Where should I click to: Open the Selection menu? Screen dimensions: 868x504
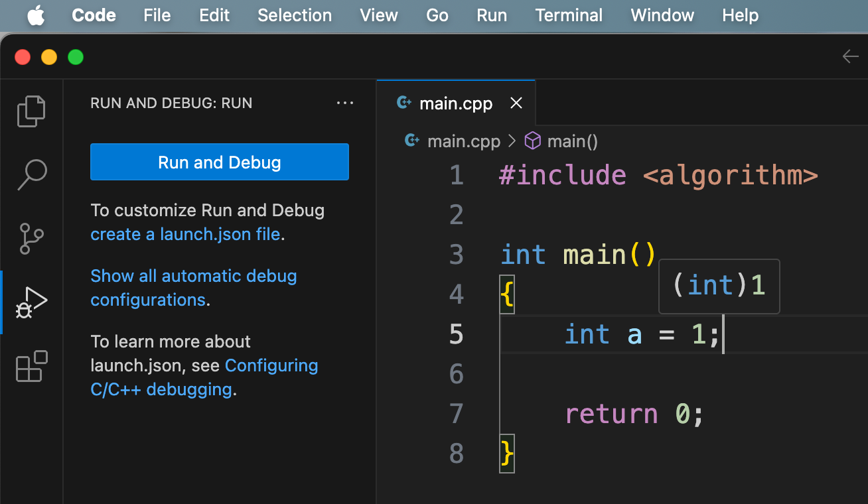pyautogui.click(x=295, y=15)
